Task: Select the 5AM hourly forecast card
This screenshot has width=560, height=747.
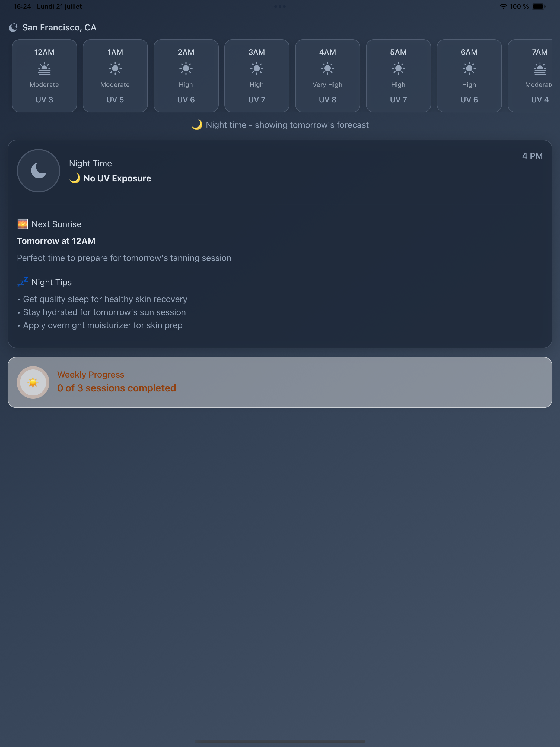Action: 398,76
